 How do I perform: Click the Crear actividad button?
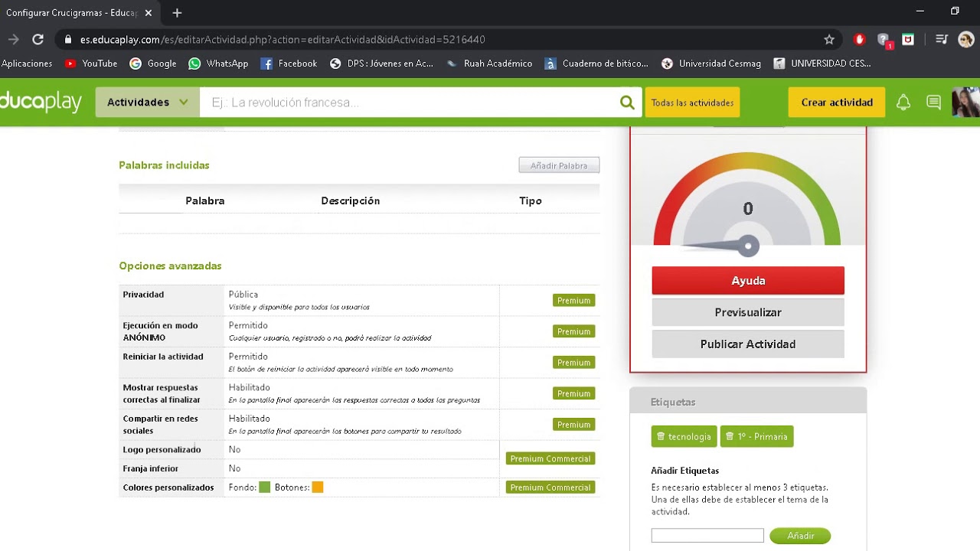click(837, 103)
